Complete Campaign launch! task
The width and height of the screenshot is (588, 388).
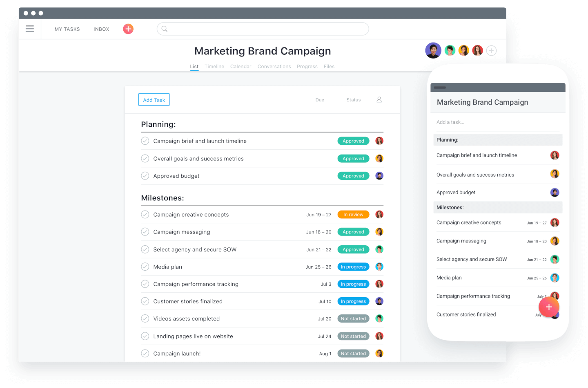click(145, 354)
